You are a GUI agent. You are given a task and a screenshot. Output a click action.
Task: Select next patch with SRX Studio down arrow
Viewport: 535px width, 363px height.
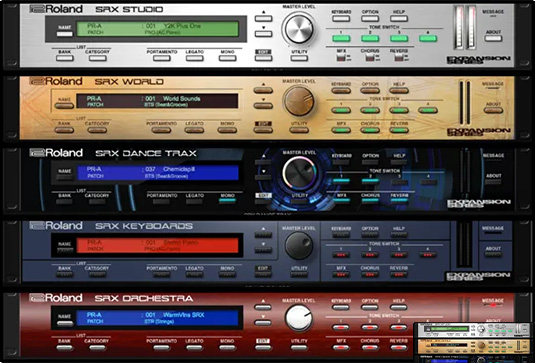263,34
